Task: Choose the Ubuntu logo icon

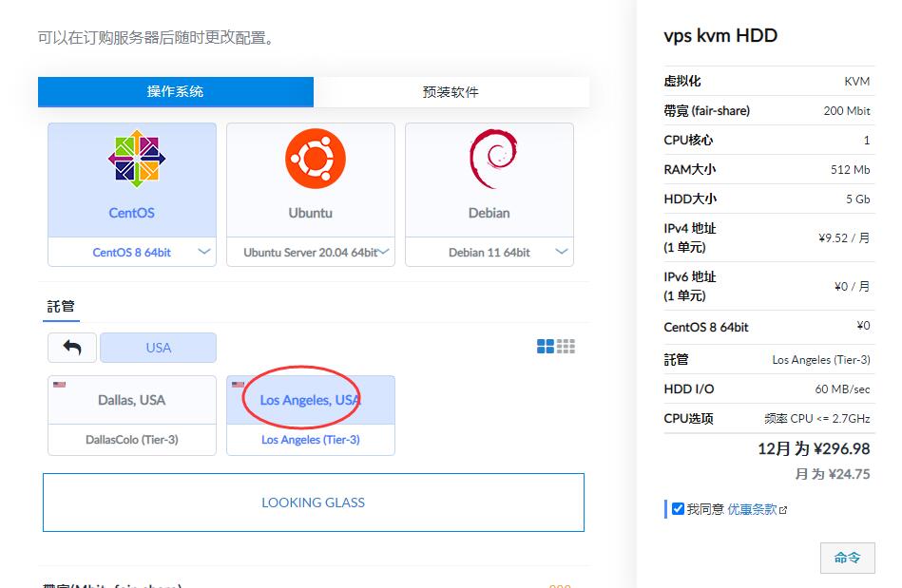Action: point(315,160)
